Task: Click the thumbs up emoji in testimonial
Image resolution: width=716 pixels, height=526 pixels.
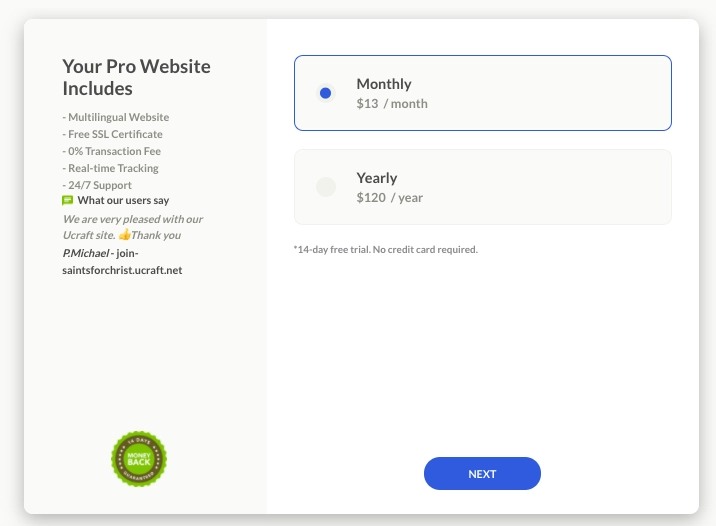Action: click(x=124, y=235)
